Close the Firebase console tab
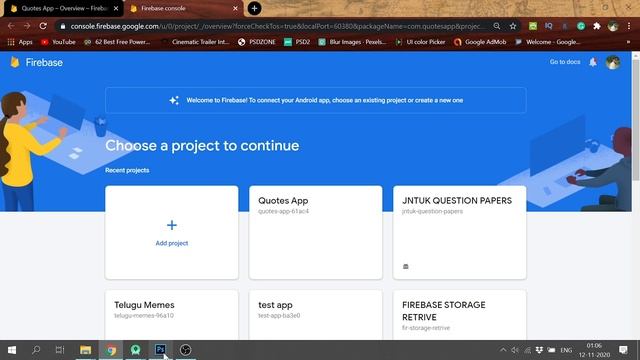The width and height of the screenshot is (640, 360). tap(235, 8)
